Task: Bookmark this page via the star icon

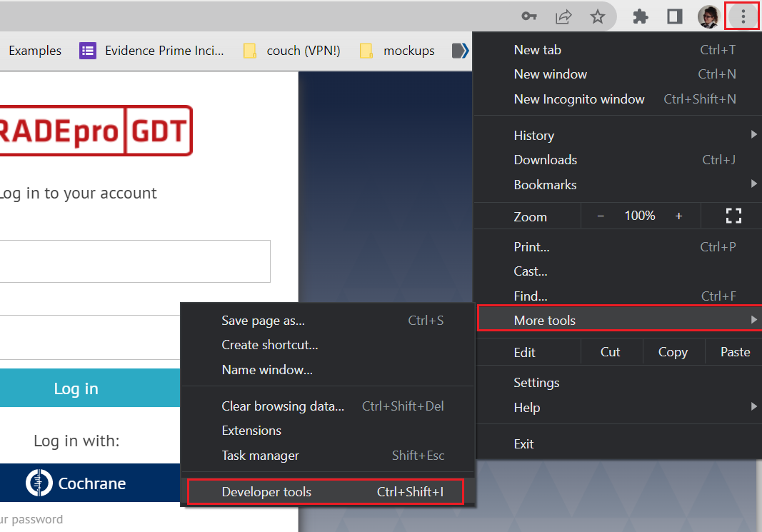Action: click(598, 16)
